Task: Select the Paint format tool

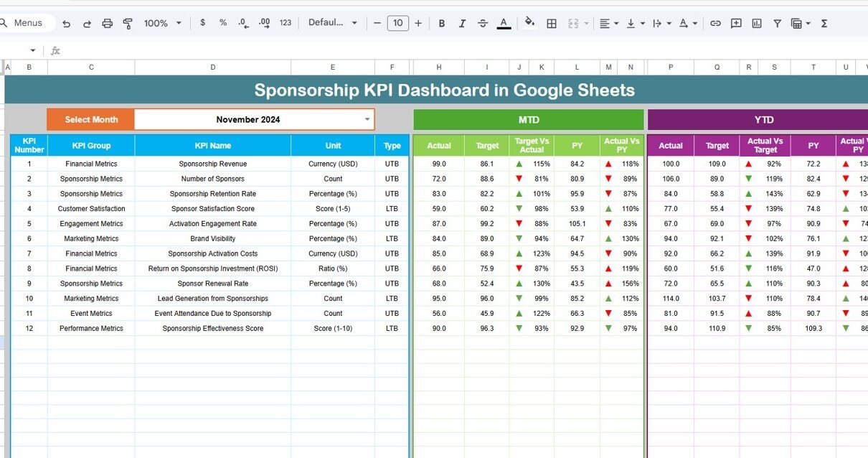Action: [x=128, y=23]
